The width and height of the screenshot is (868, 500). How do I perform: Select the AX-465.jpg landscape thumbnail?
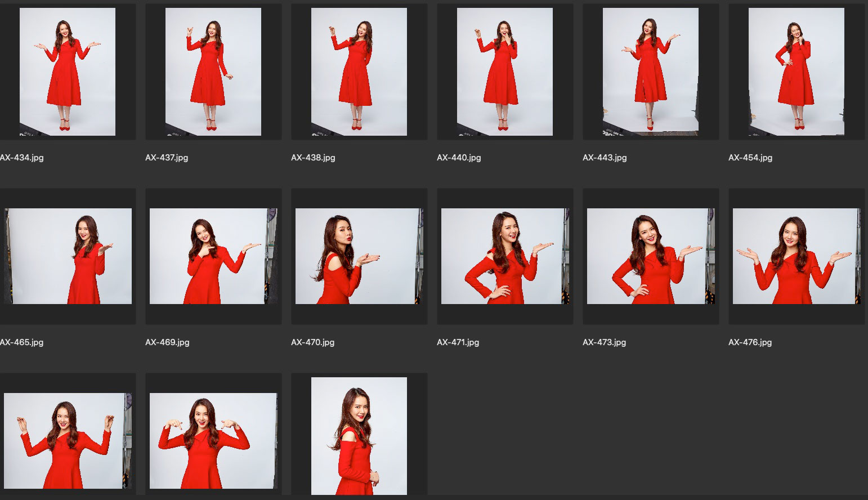[x=68, y=256]
